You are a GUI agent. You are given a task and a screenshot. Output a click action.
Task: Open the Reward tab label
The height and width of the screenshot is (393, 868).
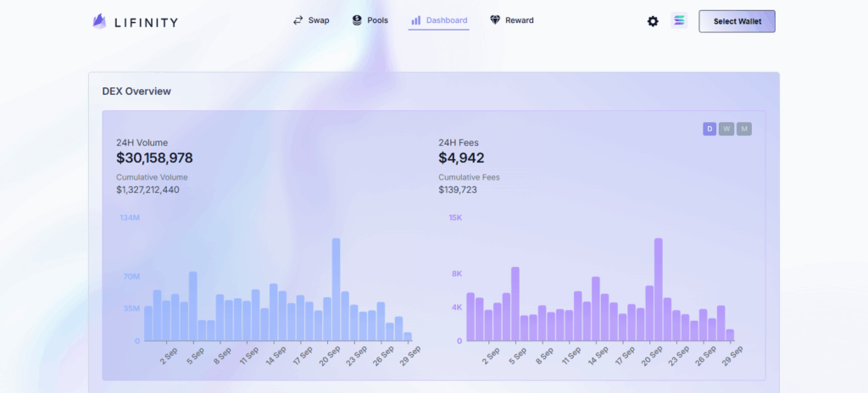pos(520,20)
